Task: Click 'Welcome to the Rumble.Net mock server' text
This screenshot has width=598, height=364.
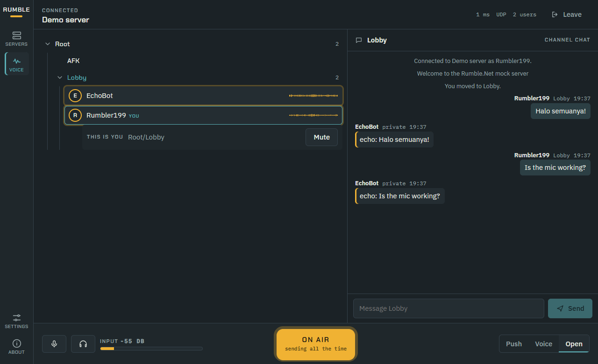Action: click(473, 74)
